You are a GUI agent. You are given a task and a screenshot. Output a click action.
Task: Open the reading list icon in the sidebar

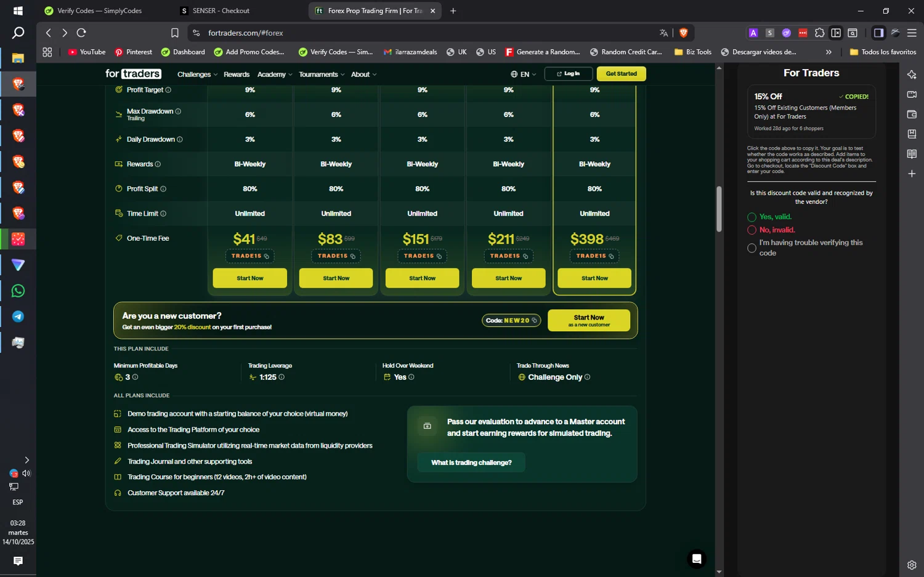pyautogui.click(x=912, y=154)
